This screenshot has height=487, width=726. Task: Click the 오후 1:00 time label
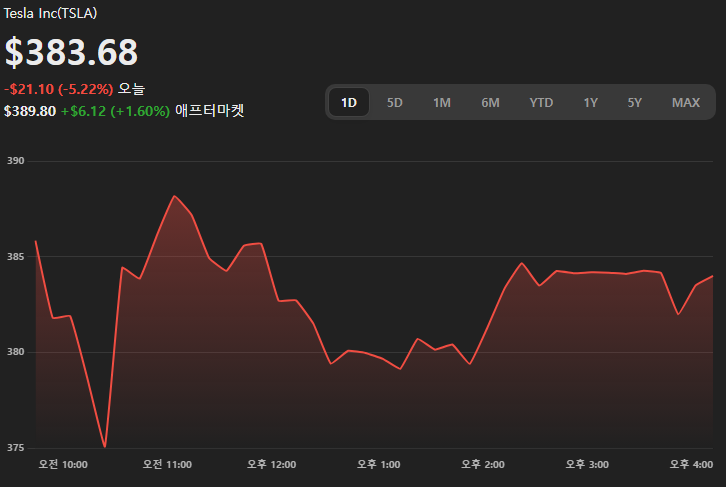click(x=378, y=464)
